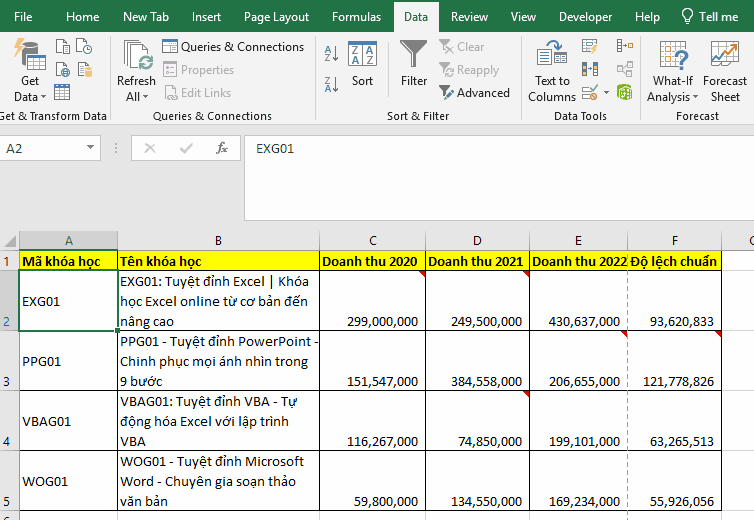Click the Select All corner triangle

tap(10, 241)
